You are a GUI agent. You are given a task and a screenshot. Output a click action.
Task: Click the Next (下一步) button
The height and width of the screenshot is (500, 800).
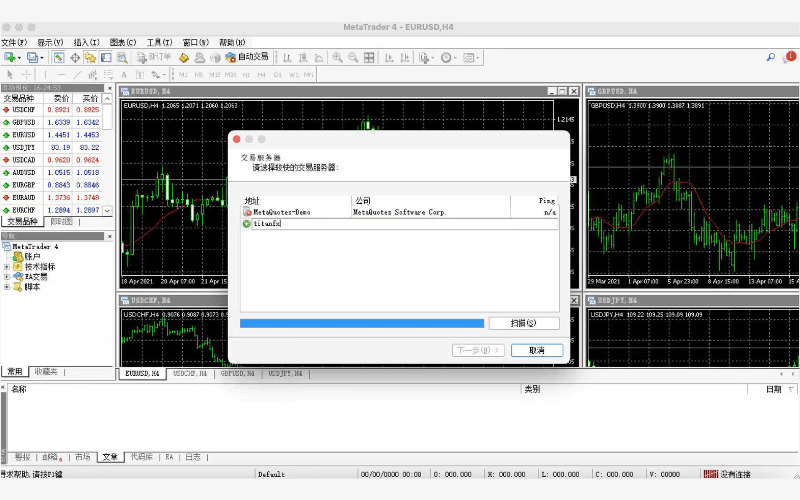click(478, 351)
